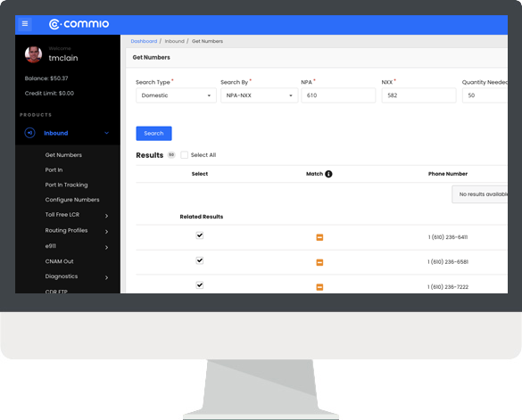Uncheck the checkbox for 1 (610) 236-6581
Image resolution: width=522 pixels, height=420 pixels.
pyautogui.click(x=199, y=260)
